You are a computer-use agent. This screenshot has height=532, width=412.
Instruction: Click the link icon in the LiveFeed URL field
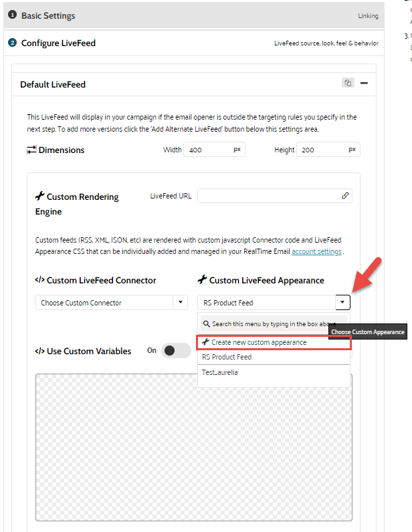click(x=345, y=196)
